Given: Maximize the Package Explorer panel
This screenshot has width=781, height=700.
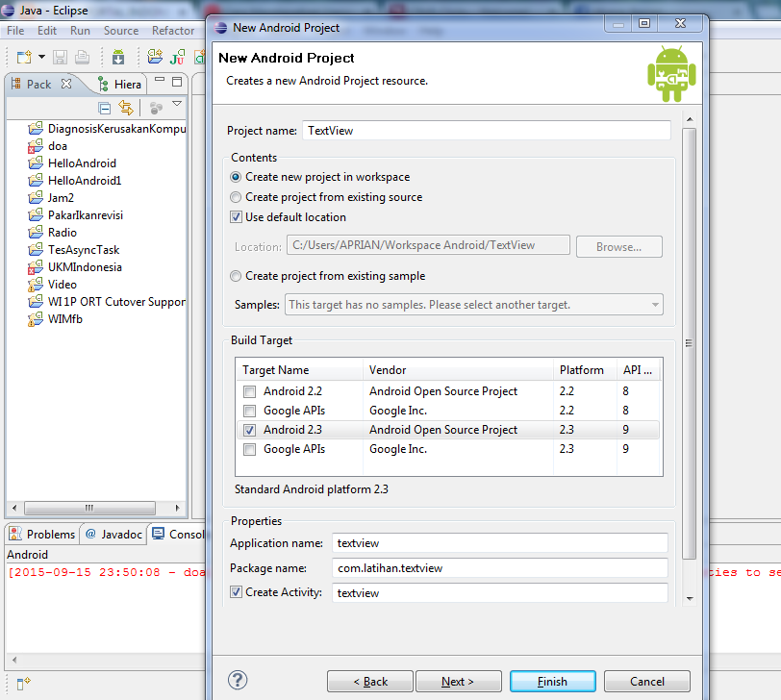Looking at the screenshot, I should click(x=177, y=82).
